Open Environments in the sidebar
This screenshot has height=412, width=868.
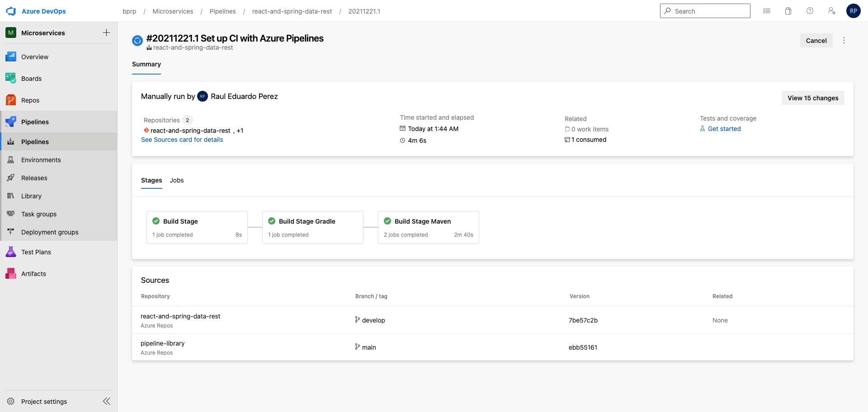click(x=59, y=160)
